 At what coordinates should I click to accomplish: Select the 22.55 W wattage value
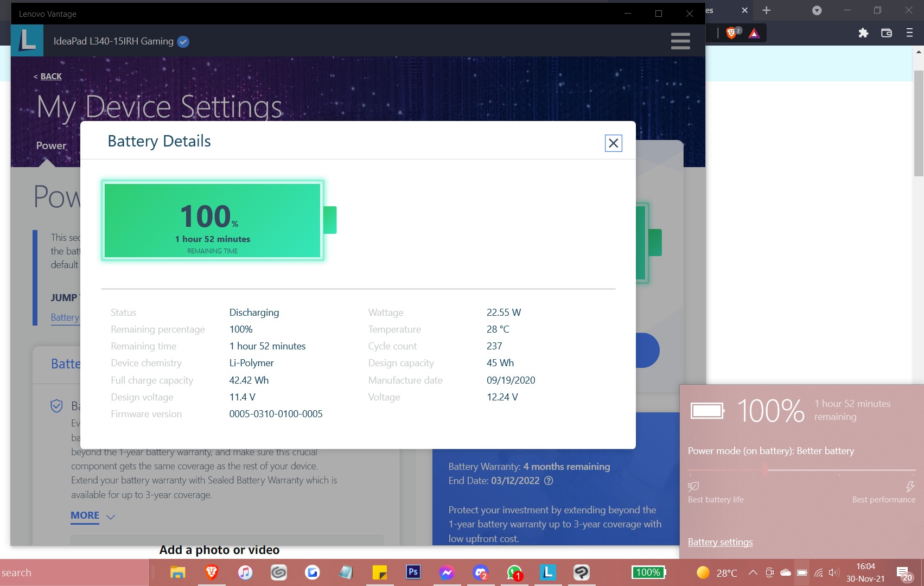click(504, 313)
